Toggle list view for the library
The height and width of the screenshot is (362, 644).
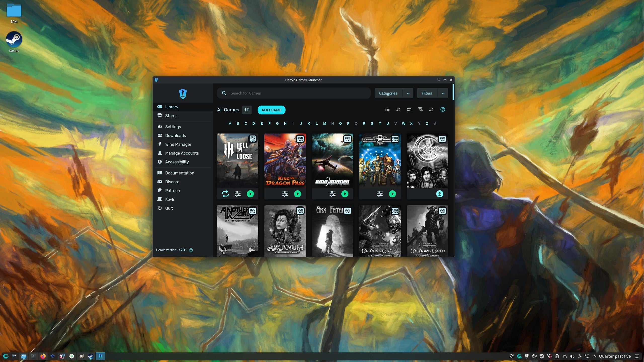(387, 109)
